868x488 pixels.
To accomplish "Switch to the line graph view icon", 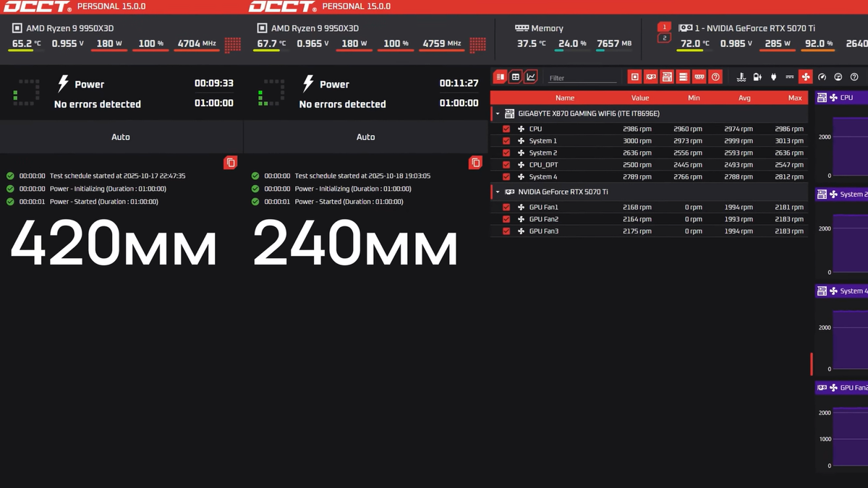I will 531,77.
